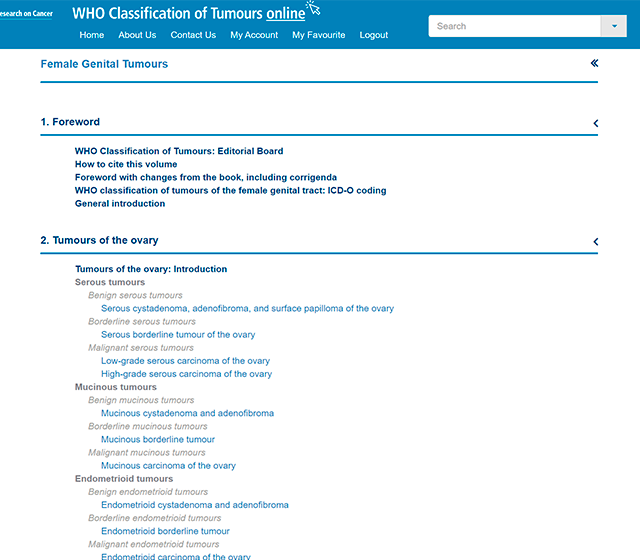Open Endometrioid borderline tumour
The height and width of the screenshot is (560, 640).
[x=165, y=531]
